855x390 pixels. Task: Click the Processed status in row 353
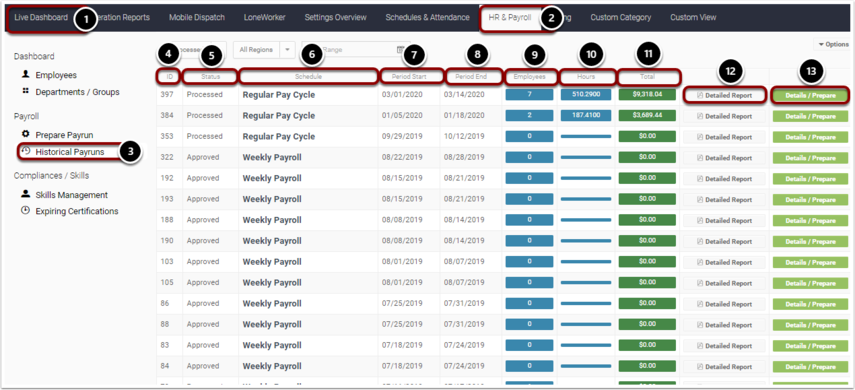point(204,136)
